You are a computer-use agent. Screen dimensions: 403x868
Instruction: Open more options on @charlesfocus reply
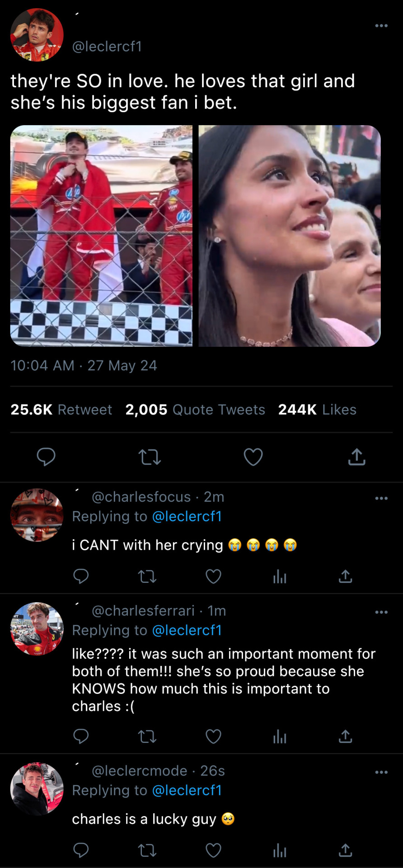pyautogui.click(x=381, y=498)
